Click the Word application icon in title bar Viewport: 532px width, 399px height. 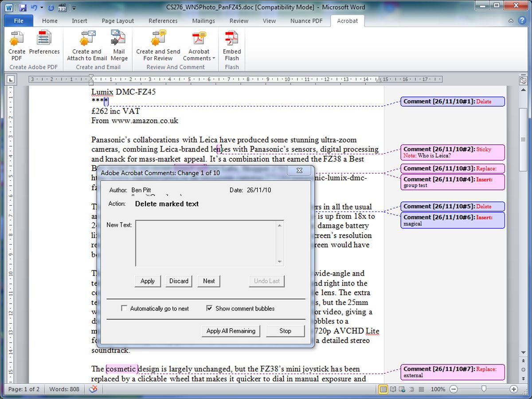tap(10, 8)
